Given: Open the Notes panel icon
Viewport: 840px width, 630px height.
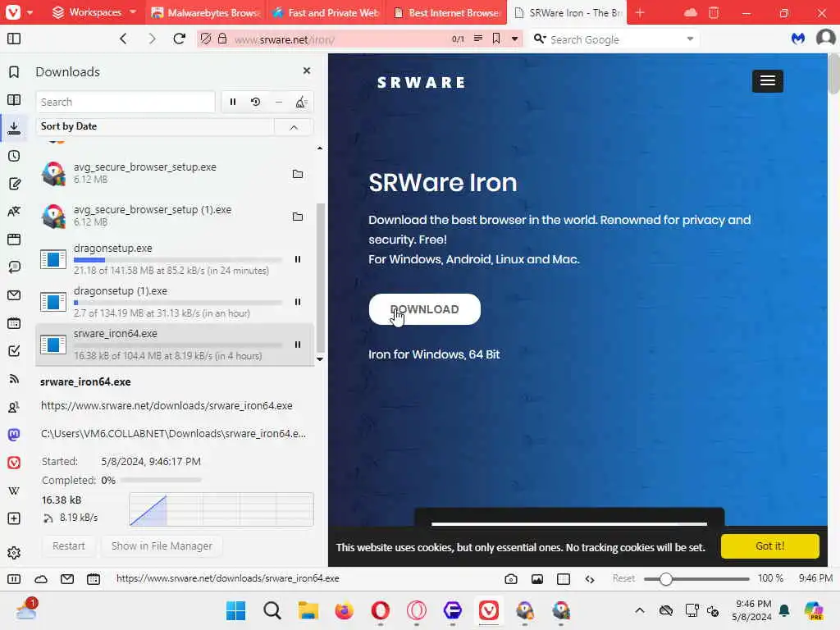Looking at the screenshot, I should (x=15, y=184).
